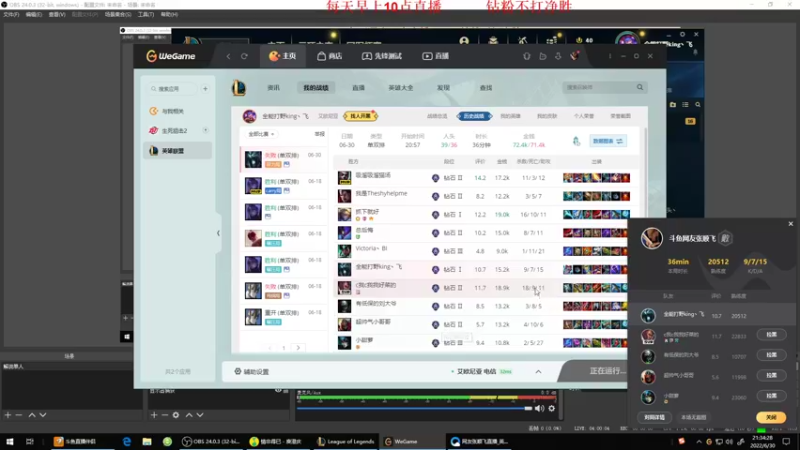800x450 pixels.
Task: Click the 找人开黑 yellow button
Action: click(x=360, y=116)
